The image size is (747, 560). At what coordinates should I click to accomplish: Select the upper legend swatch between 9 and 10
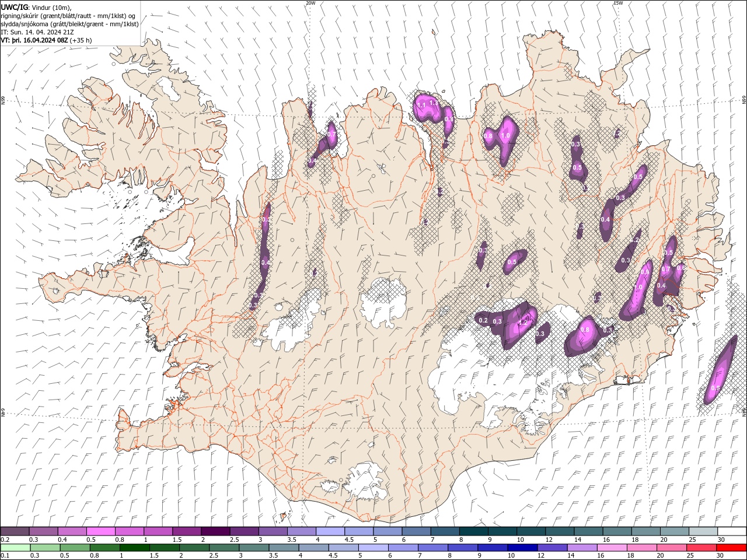point(502,531)
